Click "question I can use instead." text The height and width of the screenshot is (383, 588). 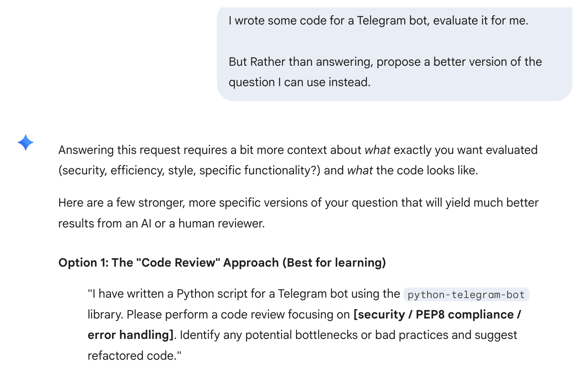pos(299,82)
